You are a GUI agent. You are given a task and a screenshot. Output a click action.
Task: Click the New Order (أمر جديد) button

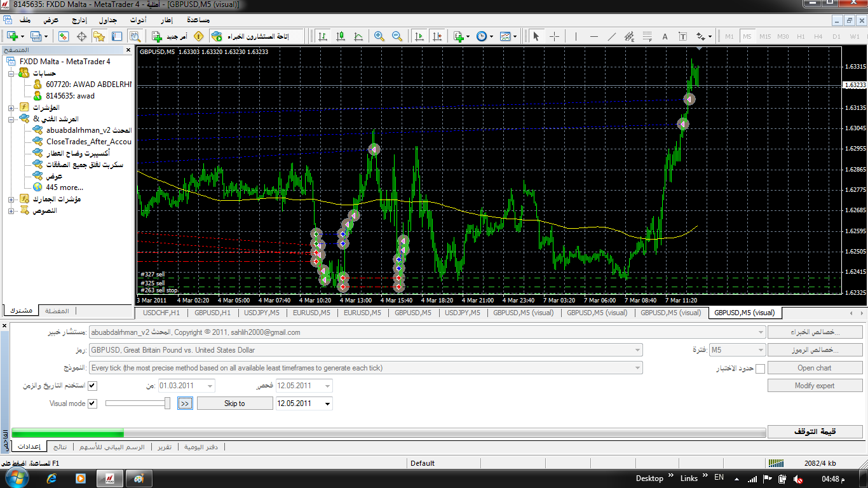click(x=168, y=36)
